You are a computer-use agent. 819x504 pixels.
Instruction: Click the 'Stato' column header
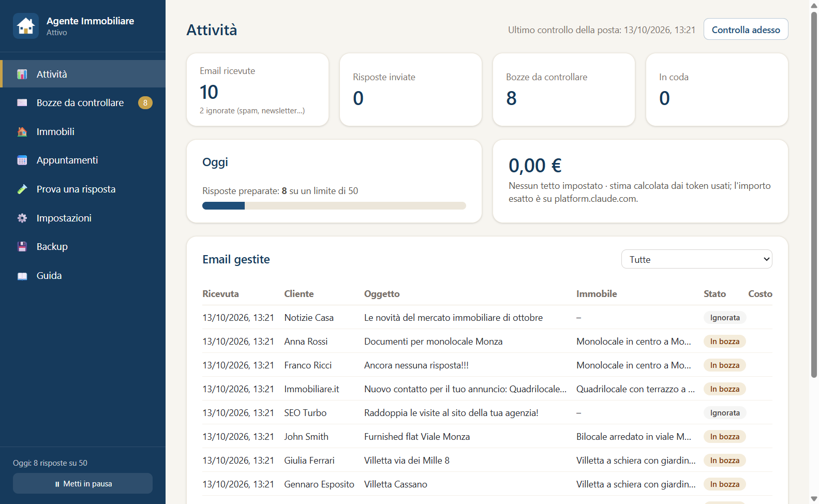714,294
